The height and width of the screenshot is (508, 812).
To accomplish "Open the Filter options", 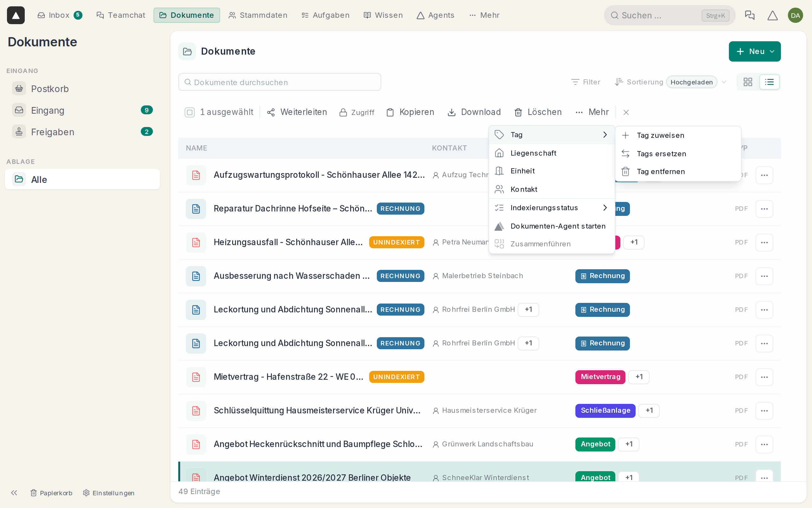I will (x=586, y=82).
